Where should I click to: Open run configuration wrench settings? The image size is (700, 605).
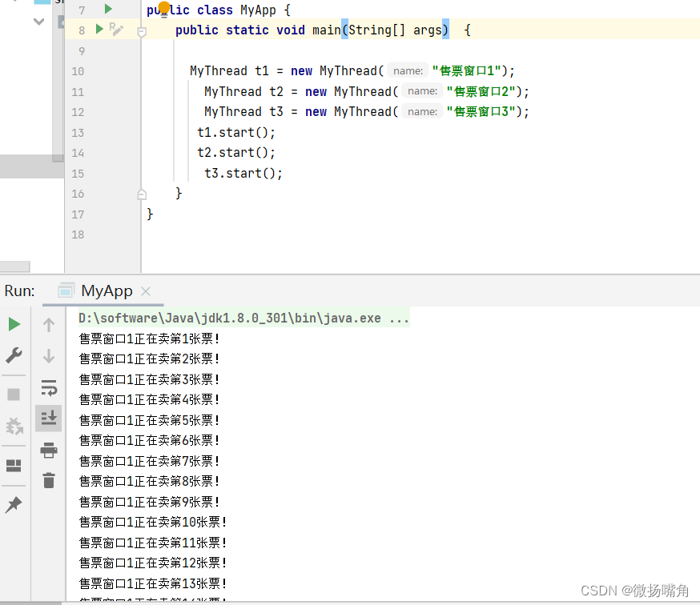(x=14, y=355)
